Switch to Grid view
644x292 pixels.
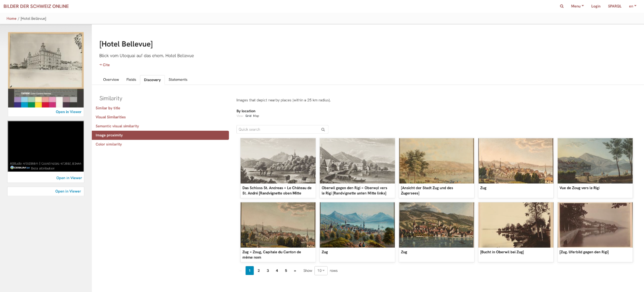click(248, 116)
